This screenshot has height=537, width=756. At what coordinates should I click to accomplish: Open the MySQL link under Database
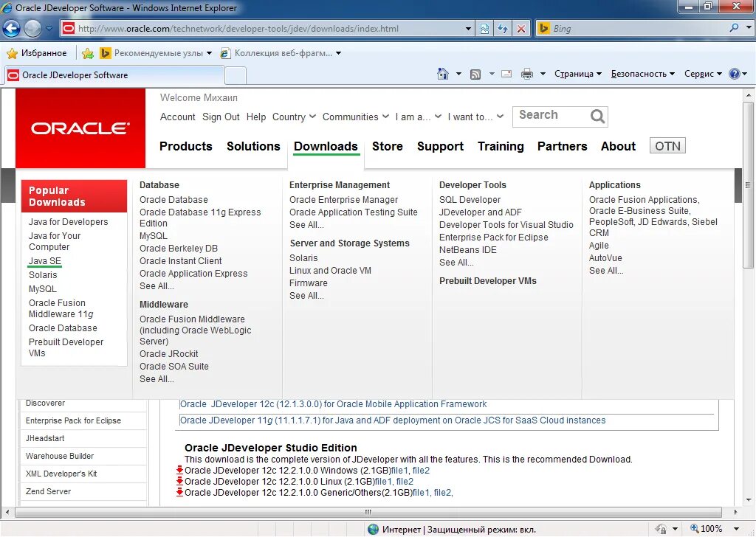pos(154,236)
